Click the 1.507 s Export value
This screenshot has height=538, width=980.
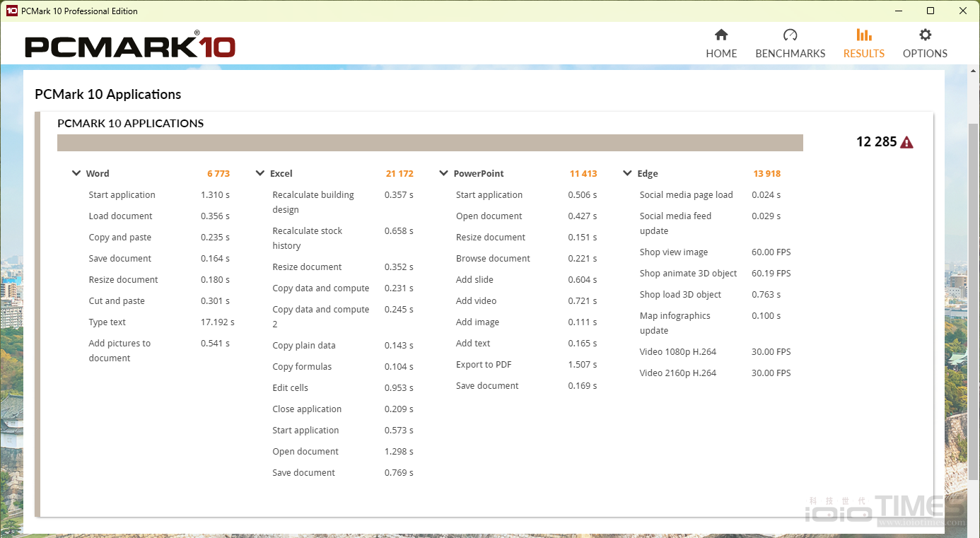click(583, 365)
